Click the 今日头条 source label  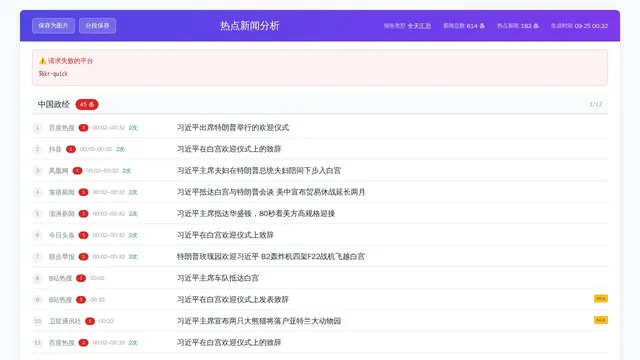coord(62,236)
